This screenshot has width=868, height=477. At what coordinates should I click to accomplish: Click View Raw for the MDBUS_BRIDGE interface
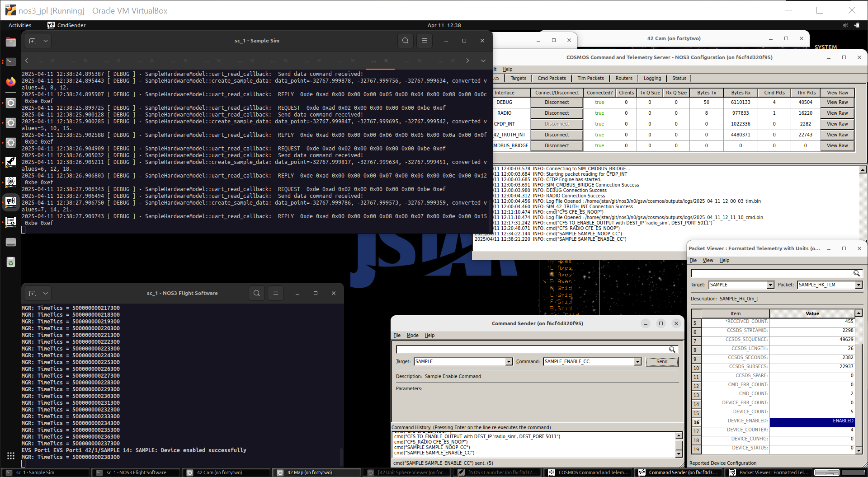tap(837, 146)
